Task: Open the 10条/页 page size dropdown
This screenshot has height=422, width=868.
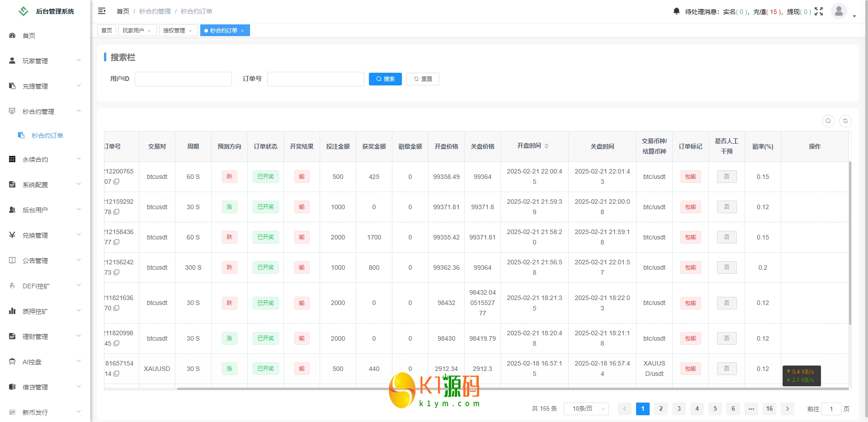Action: click(586, 408)
